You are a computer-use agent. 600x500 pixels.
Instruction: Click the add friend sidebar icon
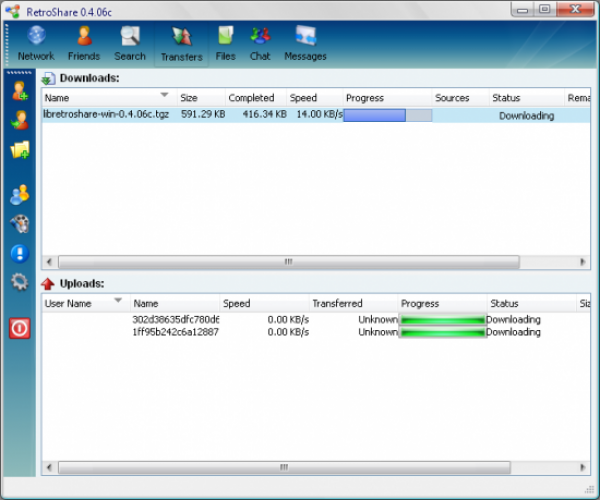pos(20,91)
